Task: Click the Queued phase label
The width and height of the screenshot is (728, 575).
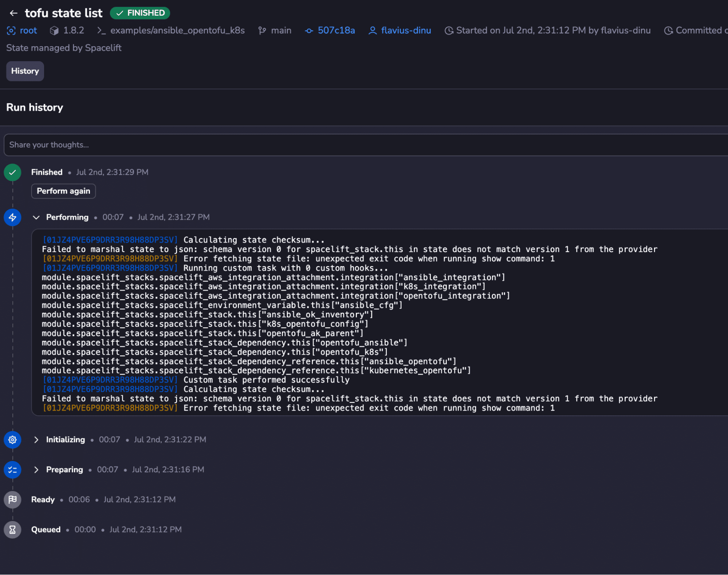Action: coord(46,530)
